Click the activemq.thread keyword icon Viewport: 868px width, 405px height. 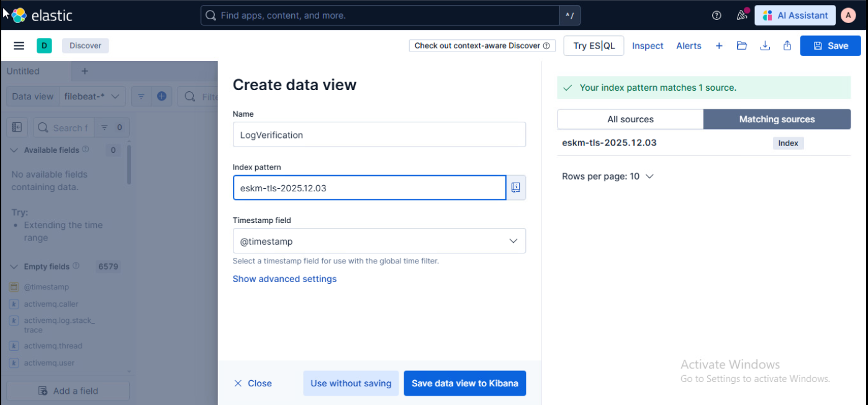tap(14, 346)
